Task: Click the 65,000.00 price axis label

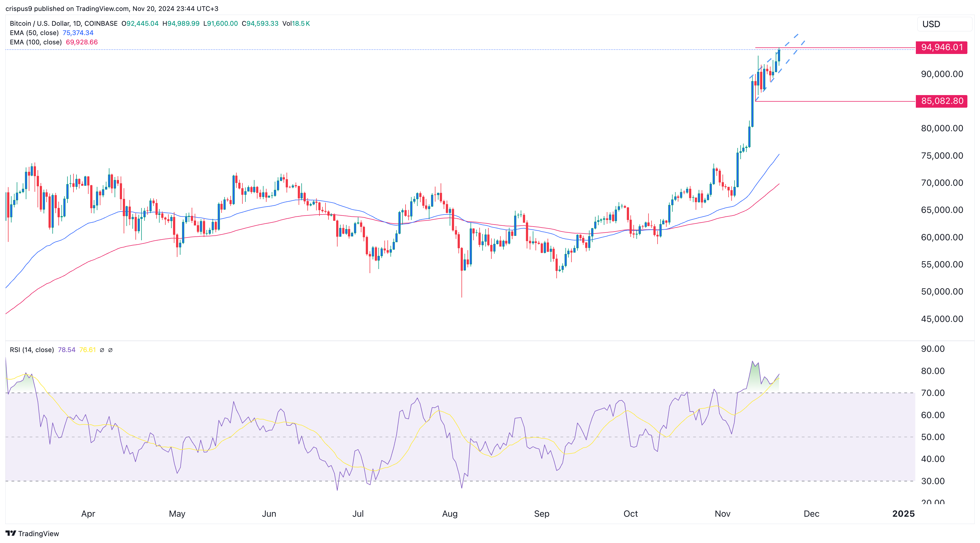Action: point(942,210)
